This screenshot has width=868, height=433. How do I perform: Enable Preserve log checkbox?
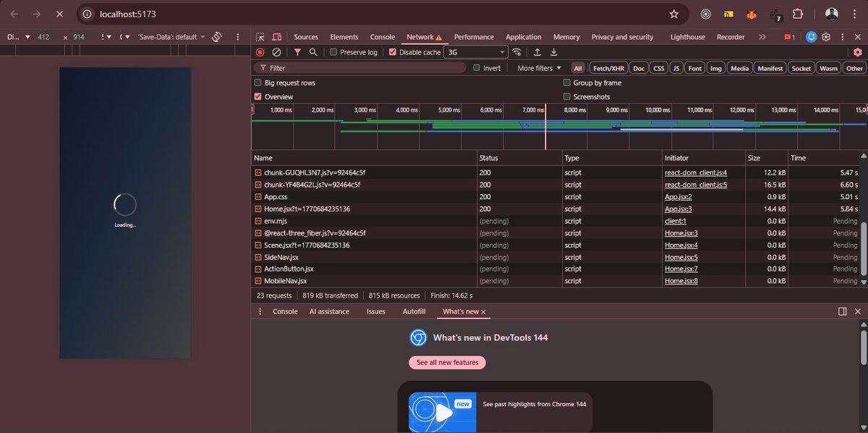click(333, 52)
